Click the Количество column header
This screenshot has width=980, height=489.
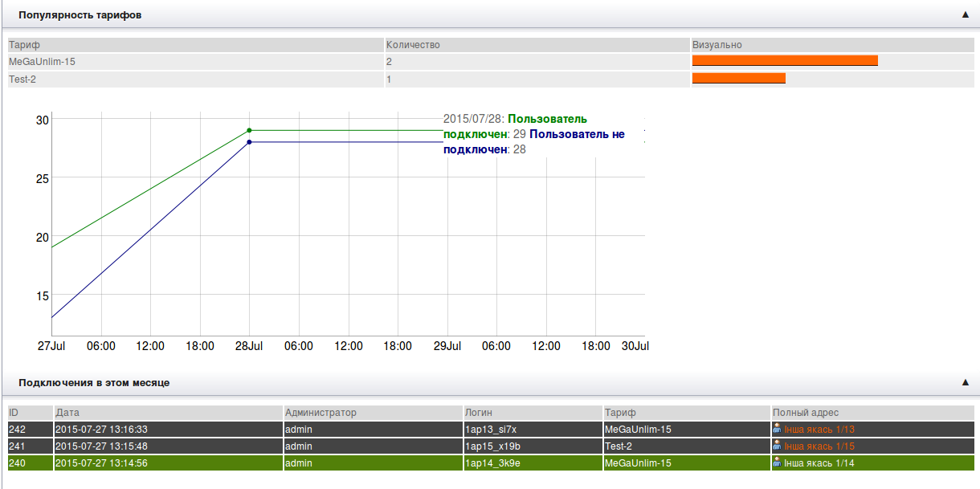[413, 45]
